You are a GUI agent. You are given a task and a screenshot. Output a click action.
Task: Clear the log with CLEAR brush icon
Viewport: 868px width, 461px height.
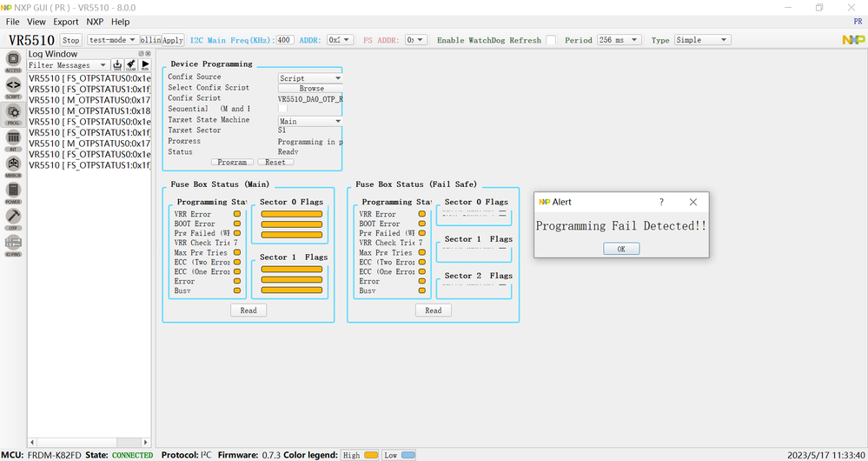(x=130, y=65)
